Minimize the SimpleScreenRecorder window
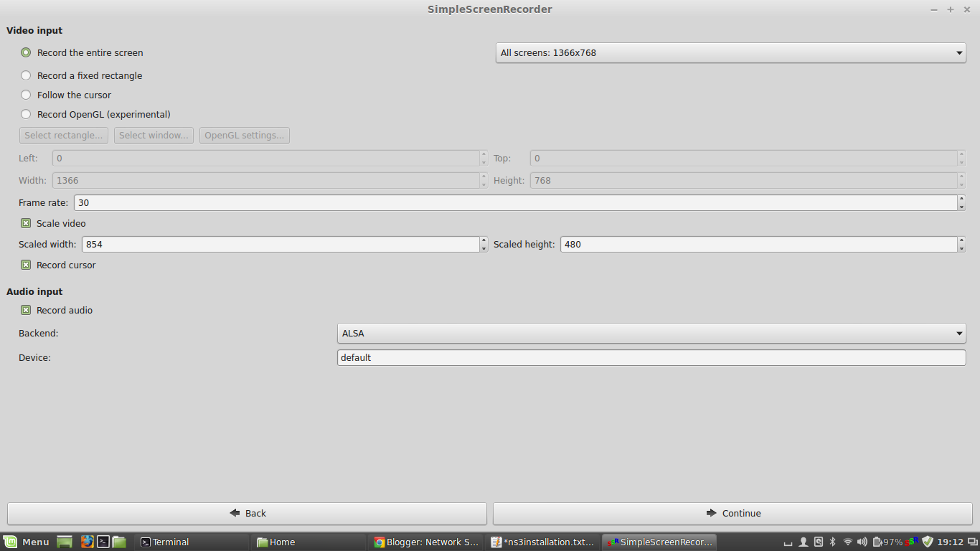Image resolution: width=980 pixels, height=551 pixels. click(x=934, y=9)
